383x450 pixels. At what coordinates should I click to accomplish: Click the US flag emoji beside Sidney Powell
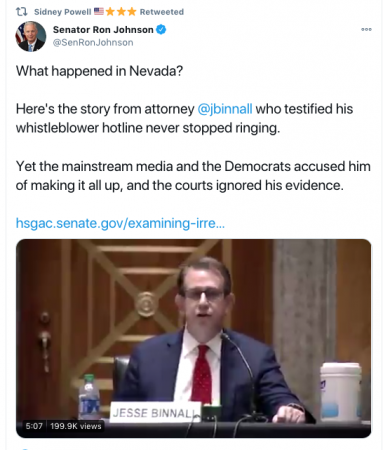click(99, 11)
